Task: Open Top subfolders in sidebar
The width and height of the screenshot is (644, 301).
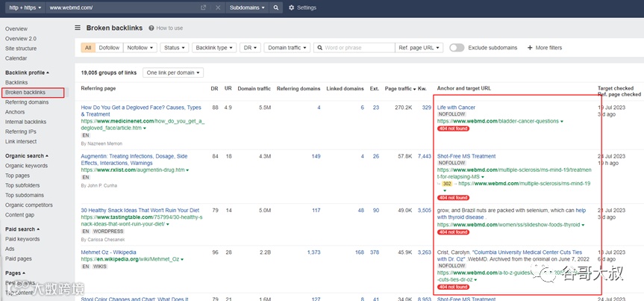Action: pos(23,185)
